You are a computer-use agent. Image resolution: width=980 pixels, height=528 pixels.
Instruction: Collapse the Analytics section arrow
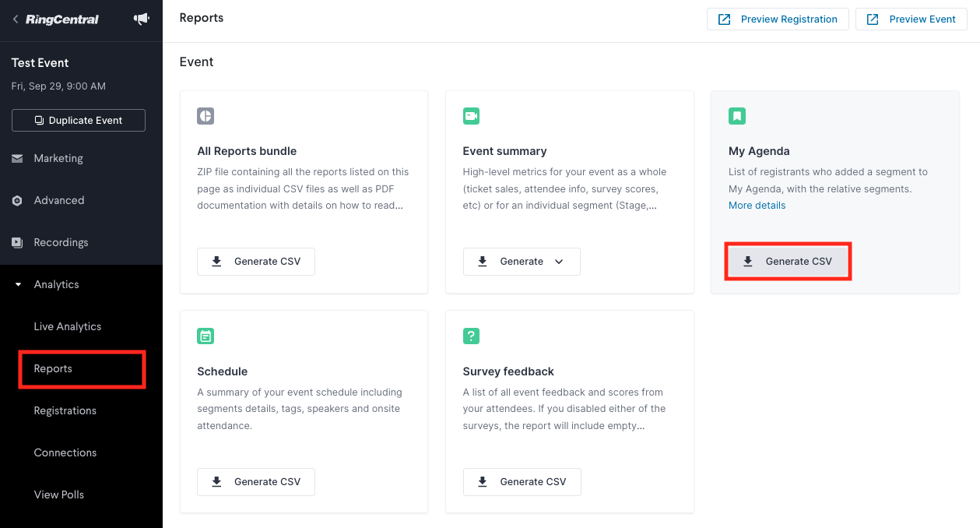(x=18, y=285)
